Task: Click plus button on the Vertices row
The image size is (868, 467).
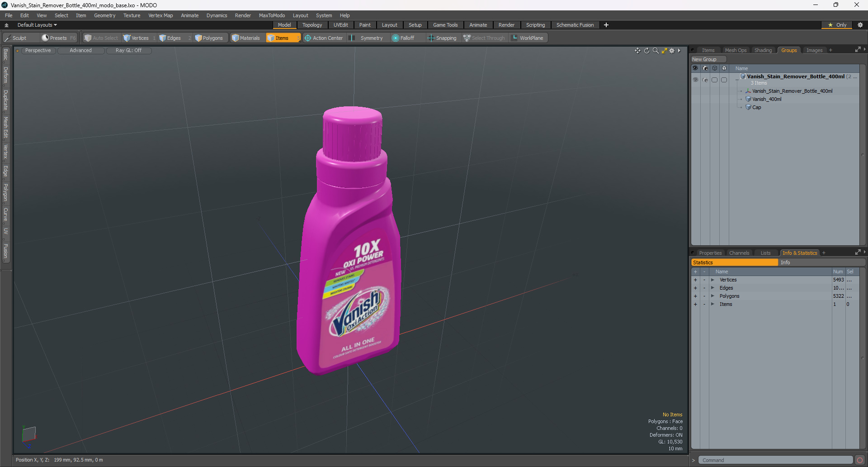Action: (695, 280)
